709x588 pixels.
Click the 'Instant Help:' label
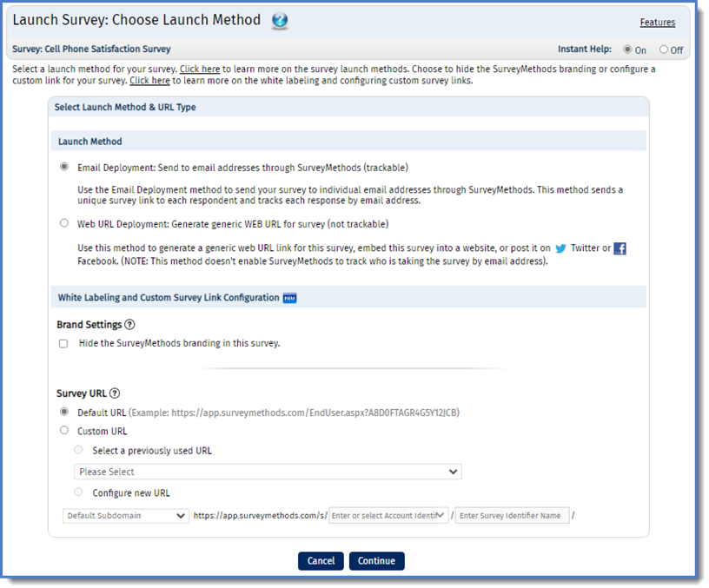pos(585,49)
